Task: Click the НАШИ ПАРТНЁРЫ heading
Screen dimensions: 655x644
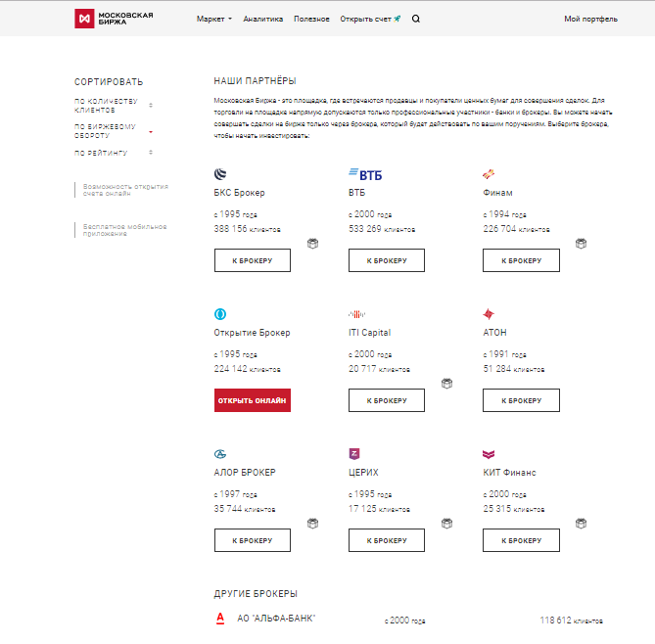Action: click(255, 81)
